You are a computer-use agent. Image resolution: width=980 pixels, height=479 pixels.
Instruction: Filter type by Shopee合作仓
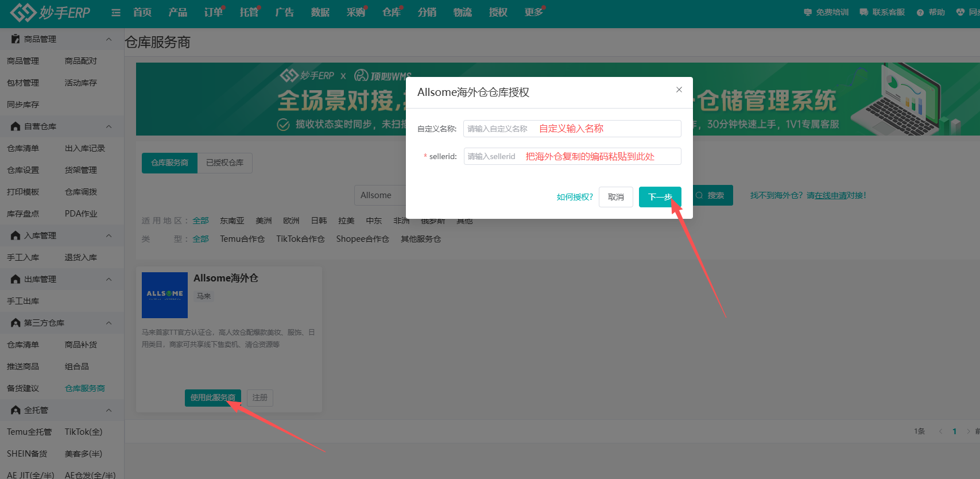coord(362,239)
